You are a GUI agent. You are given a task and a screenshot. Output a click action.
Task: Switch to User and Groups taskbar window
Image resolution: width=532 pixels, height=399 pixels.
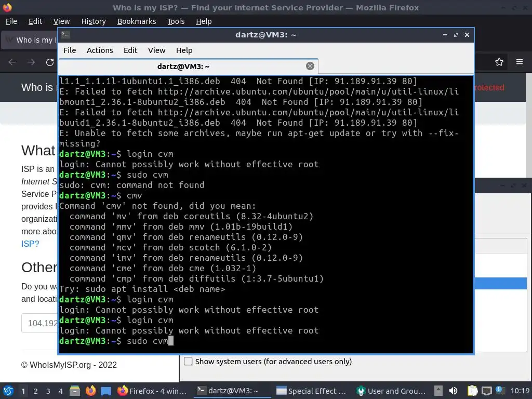(391, 391)
